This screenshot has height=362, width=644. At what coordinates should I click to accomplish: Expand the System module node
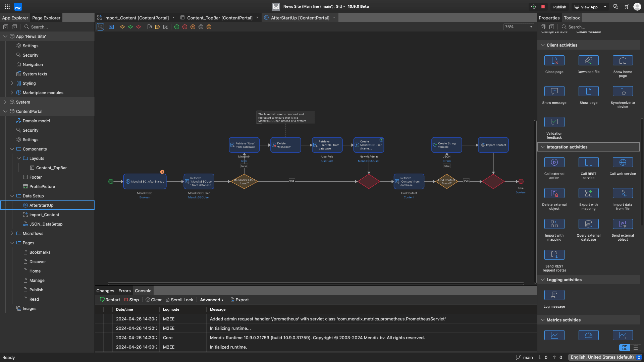(5, 102)
